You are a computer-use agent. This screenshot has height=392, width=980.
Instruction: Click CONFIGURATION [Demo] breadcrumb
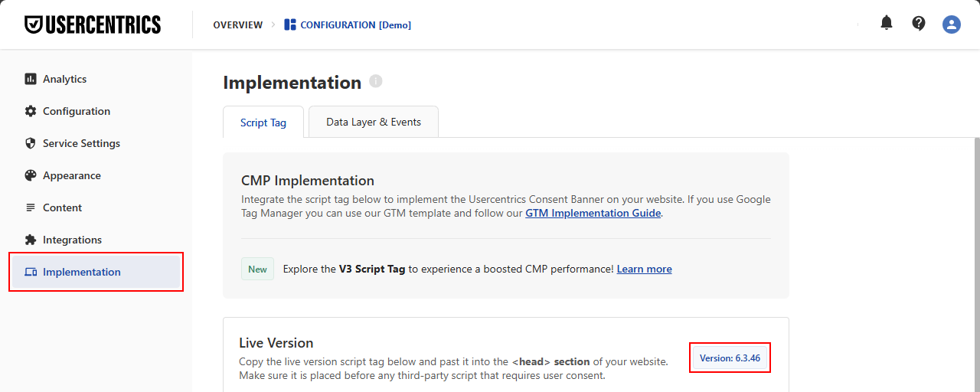[x=355, y=25]
